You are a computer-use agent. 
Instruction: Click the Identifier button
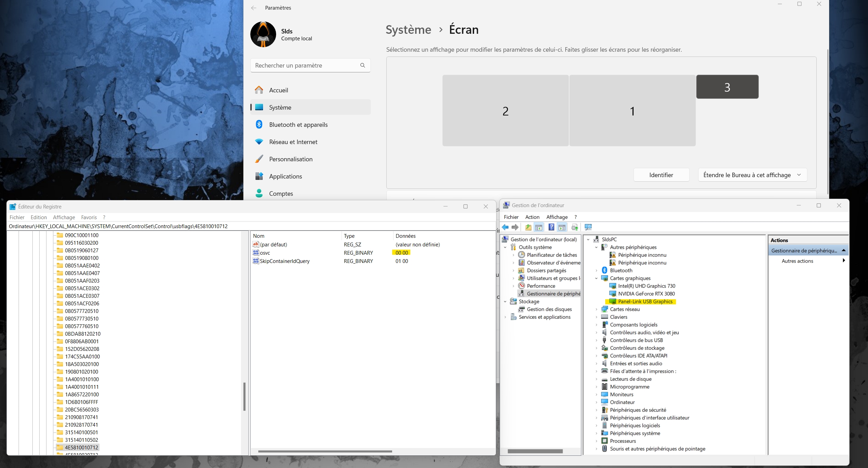661,175
